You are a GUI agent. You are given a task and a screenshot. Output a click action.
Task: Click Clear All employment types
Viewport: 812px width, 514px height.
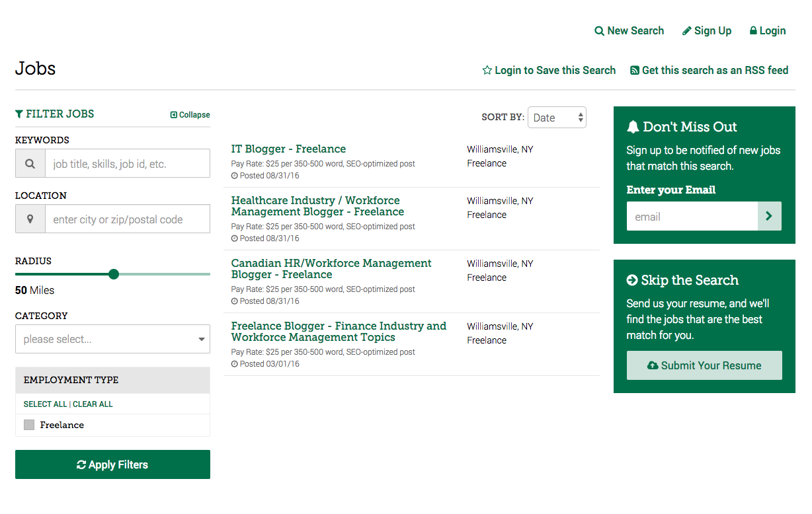[93, 404]
